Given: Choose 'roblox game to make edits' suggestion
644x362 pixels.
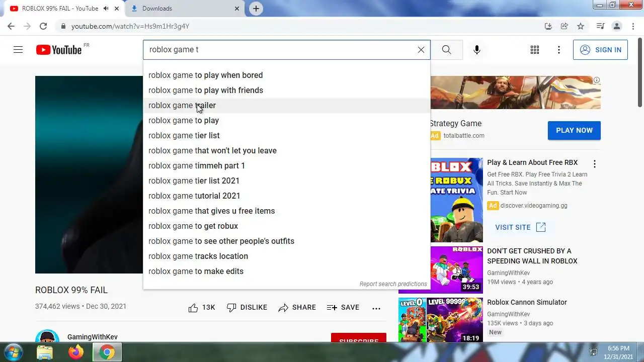Looking at the screenshot, I should point(287,271).
